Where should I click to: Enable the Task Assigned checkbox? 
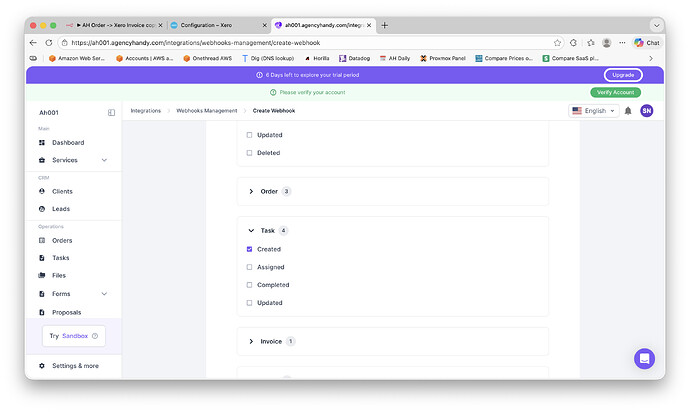tap(249, 267)
